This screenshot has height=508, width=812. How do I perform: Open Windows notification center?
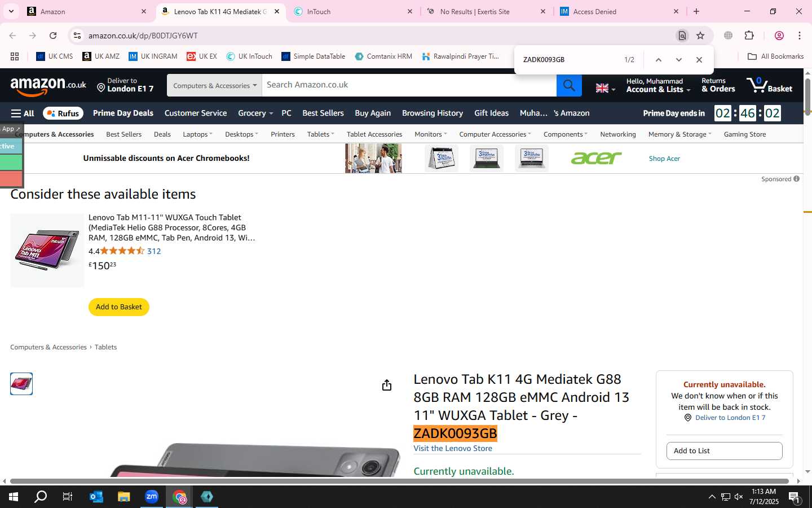click(x=795, y=497)
